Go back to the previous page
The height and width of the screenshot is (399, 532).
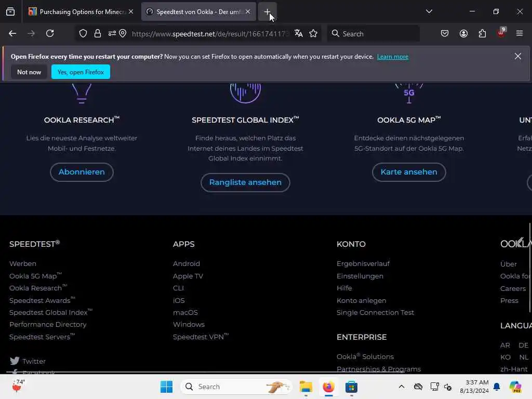pos(12,33)
